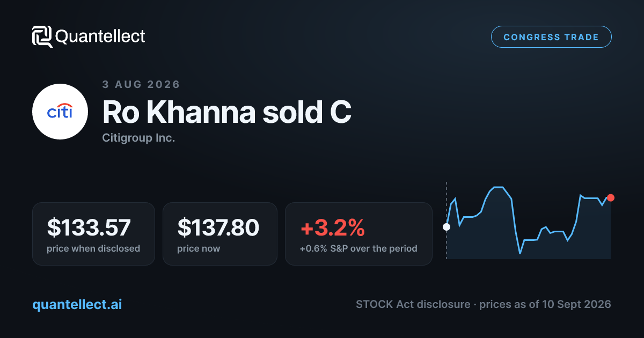Screen dimensions: 644x338
Task: Click the Citigroup Inc. company name
Action: point(138,138)
